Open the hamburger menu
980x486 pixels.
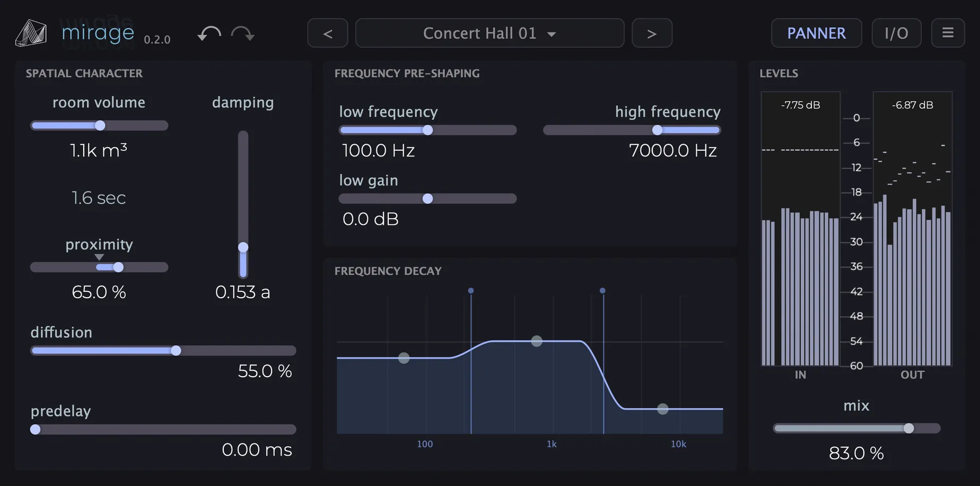[x=948, y=33]
